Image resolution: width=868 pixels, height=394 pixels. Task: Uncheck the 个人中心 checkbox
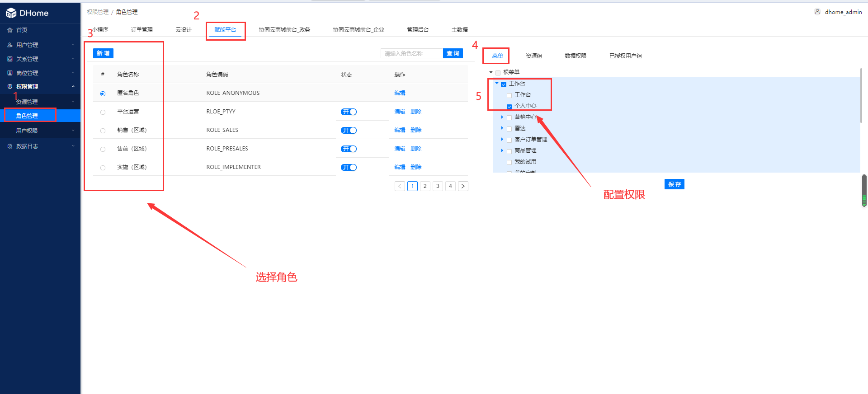509,107
